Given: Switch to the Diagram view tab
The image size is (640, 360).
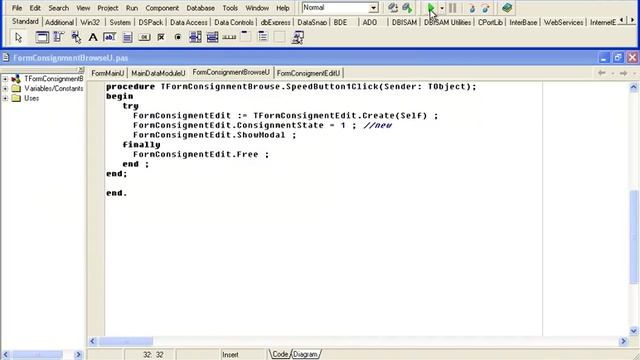Looking at the screenshot, I should [305, 354].
